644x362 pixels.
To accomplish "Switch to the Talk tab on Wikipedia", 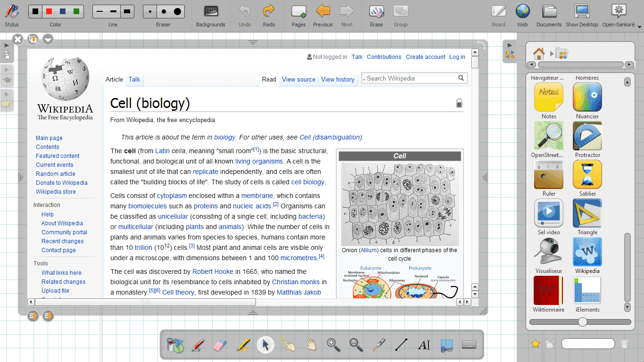I will pyautogui.click(x=134, y=79).
